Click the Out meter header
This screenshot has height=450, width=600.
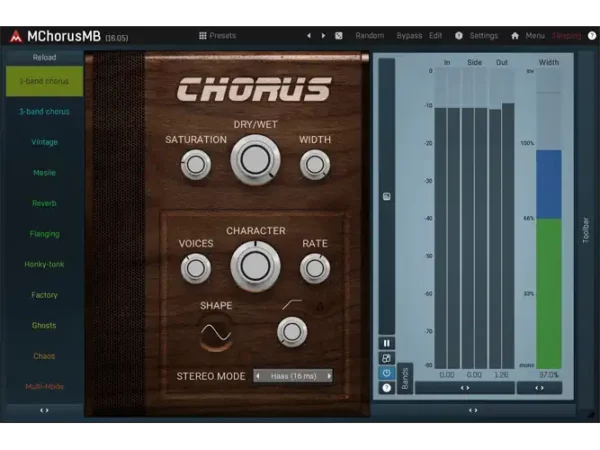[x=502, y=62]
